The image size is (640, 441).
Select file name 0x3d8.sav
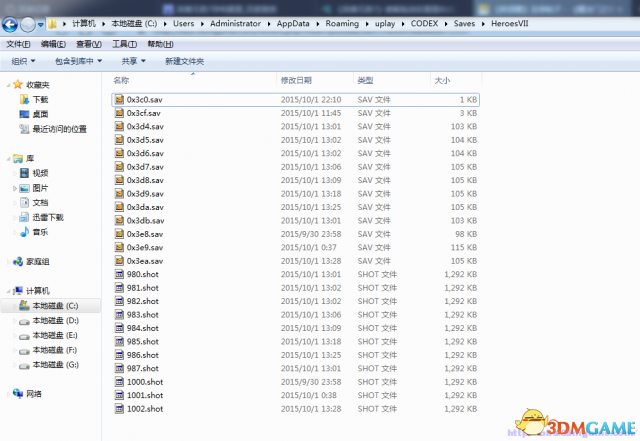145,180
